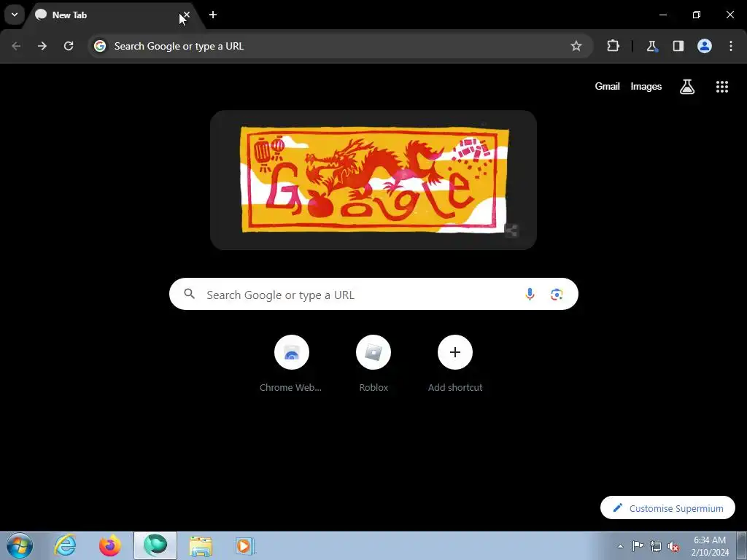Open a new tab with plus button
Viewport: 747px width, 560px height.
tap(213, 15)
